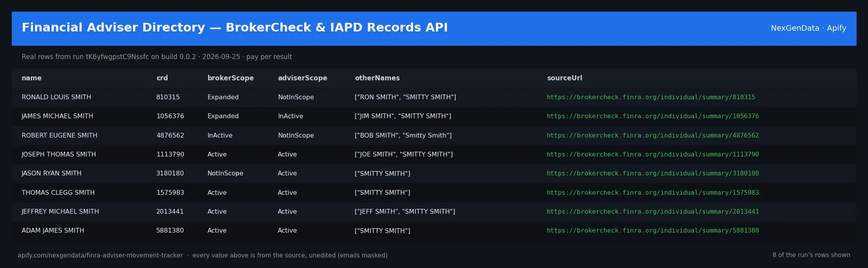Open BrokerCheck link ending 810315
Image resolution: width=868 pixels, height=268 pixels.
[651, 97]
